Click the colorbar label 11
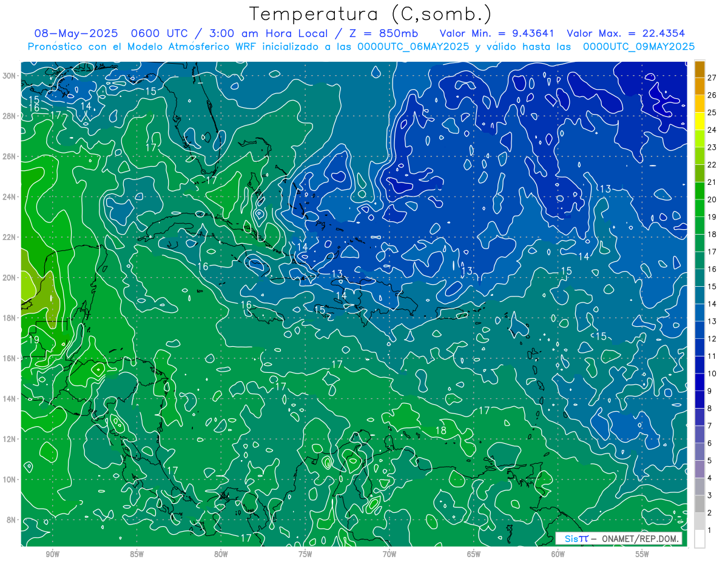Screen dimensions: 728x562 (x=712, y=356)
